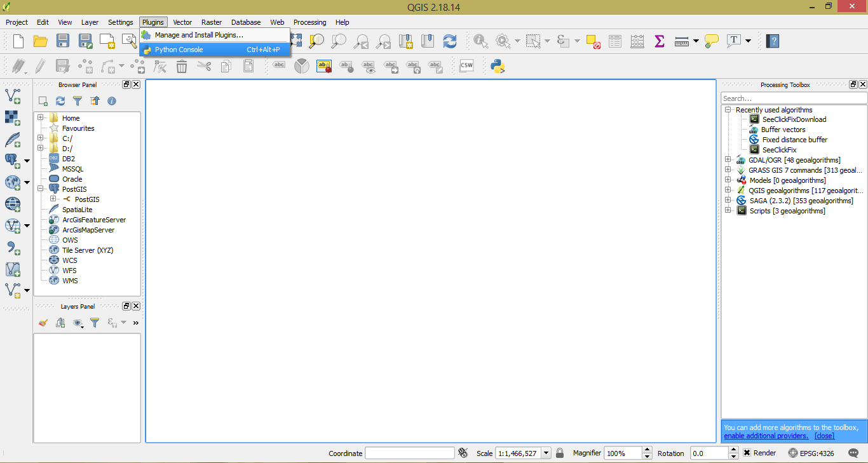
Task: Expand the Home folder in Browser
Action: coord(41,117)
